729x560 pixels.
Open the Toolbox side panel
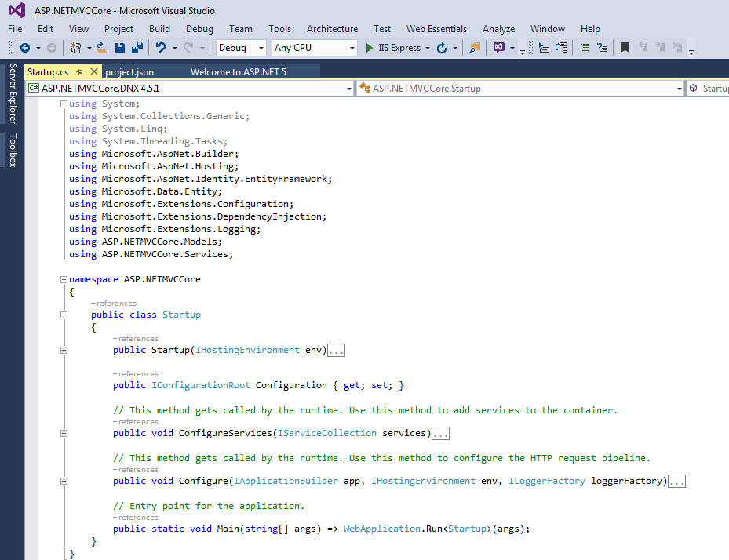pyautogui.click(x=13, y=150)
